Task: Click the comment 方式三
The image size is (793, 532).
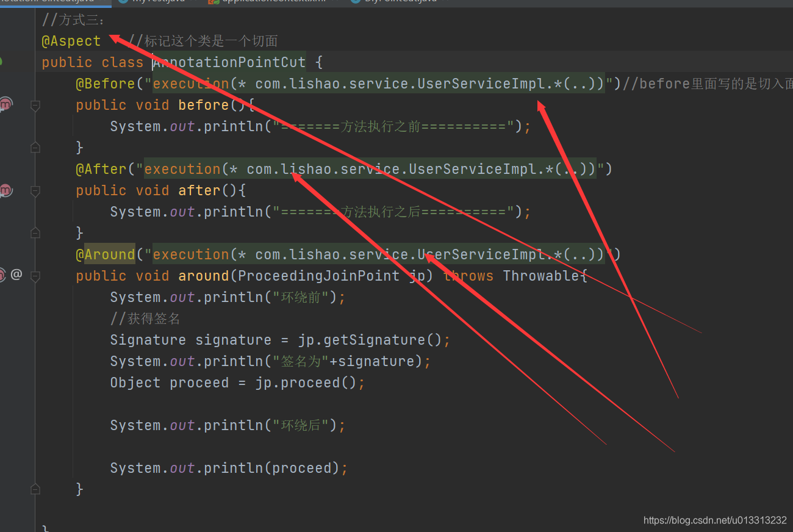Action: click(74, 20)
